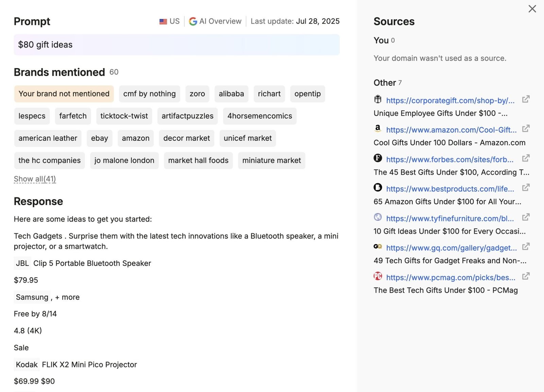Image resolution: width=544 pixels, height=392 pixels.
Task: Open forbes.com source external link icon
Action: [x=526, y=158]
